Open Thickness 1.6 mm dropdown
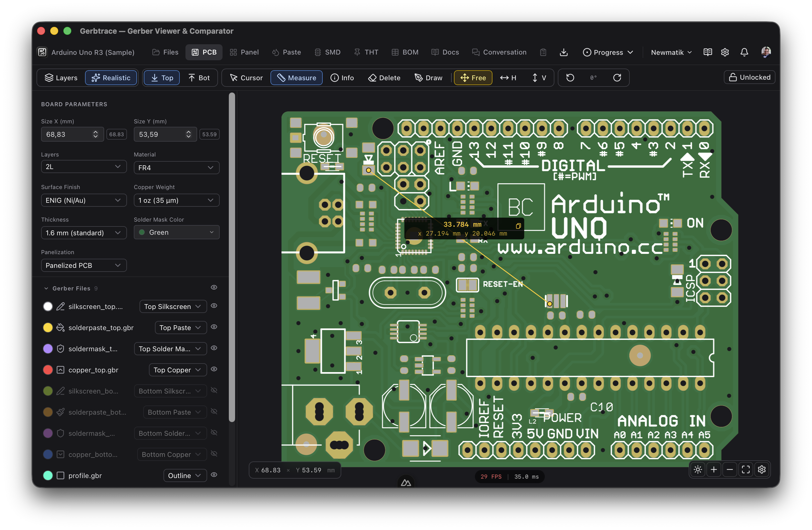The image size is (812, 530). (x=84, y=233)
